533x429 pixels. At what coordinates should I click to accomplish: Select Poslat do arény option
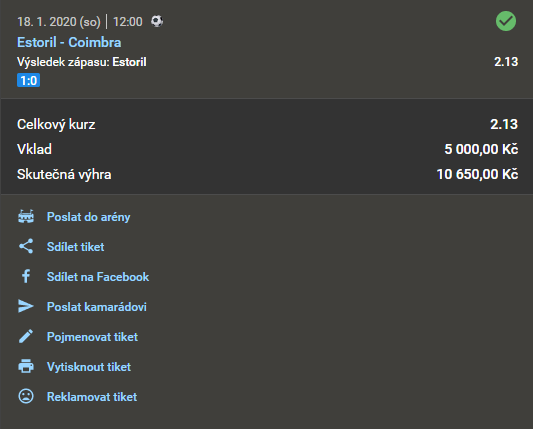tap(88, 217)
